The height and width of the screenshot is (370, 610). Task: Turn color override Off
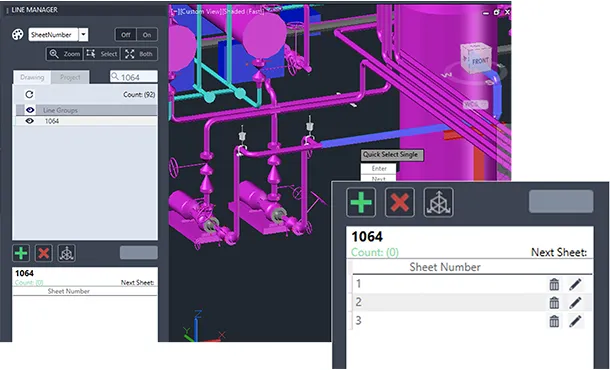click(126, 35)
